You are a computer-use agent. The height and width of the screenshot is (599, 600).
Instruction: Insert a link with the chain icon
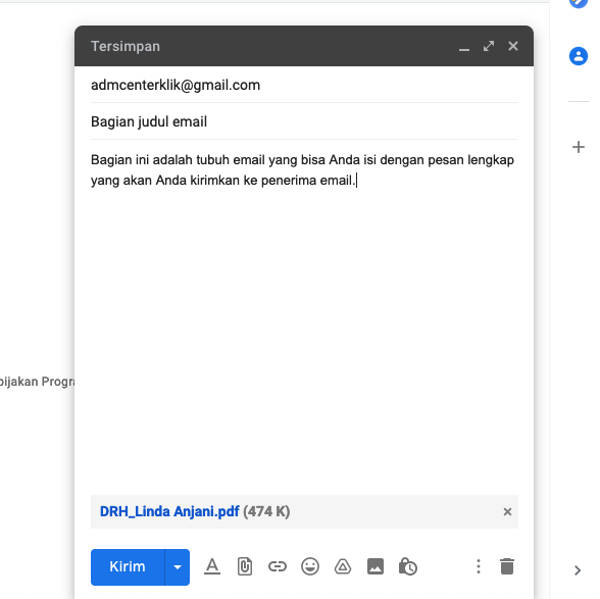[277, 567]
